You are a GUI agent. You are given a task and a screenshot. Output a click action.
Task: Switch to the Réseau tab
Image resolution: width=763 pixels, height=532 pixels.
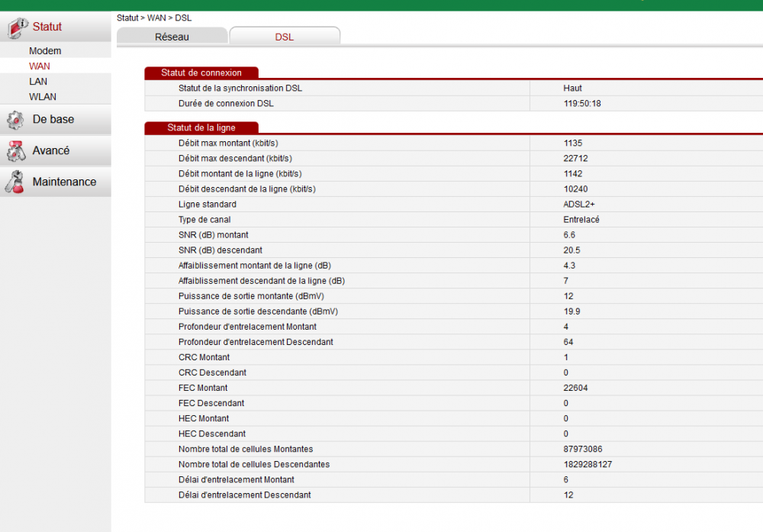pos(171,37)
